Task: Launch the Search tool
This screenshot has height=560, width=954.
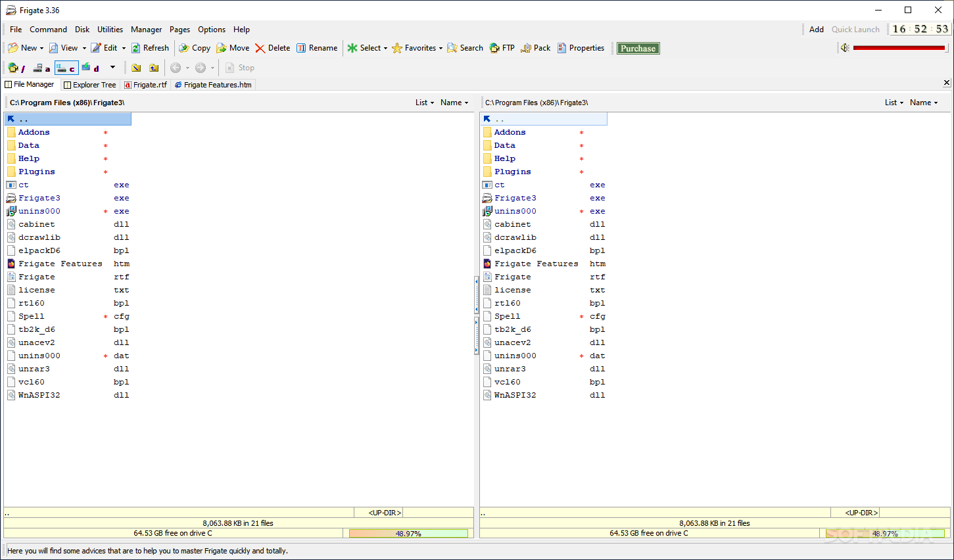Action: click(x=465, y=48)
